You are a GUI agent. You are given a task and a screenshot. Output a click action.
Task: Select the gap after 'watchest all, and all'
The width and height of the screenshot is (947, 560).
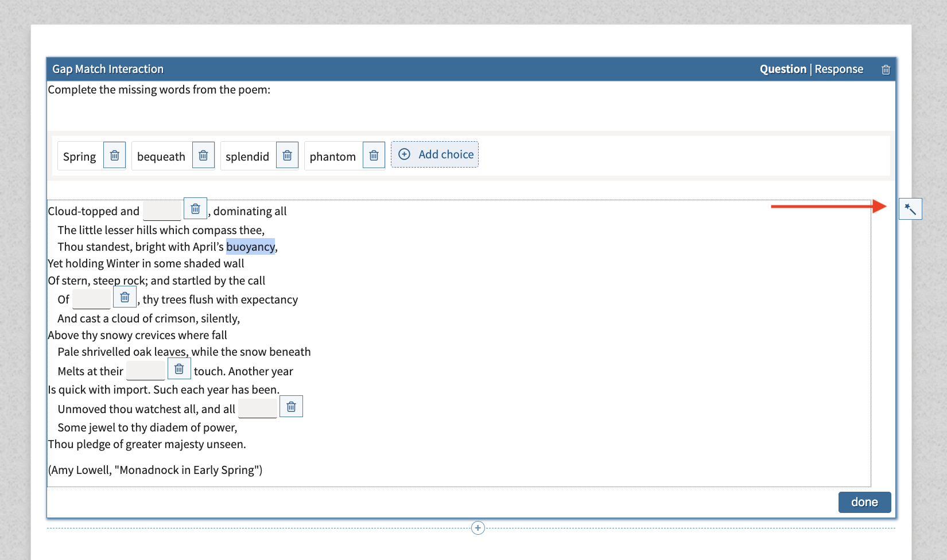point(258,409)
